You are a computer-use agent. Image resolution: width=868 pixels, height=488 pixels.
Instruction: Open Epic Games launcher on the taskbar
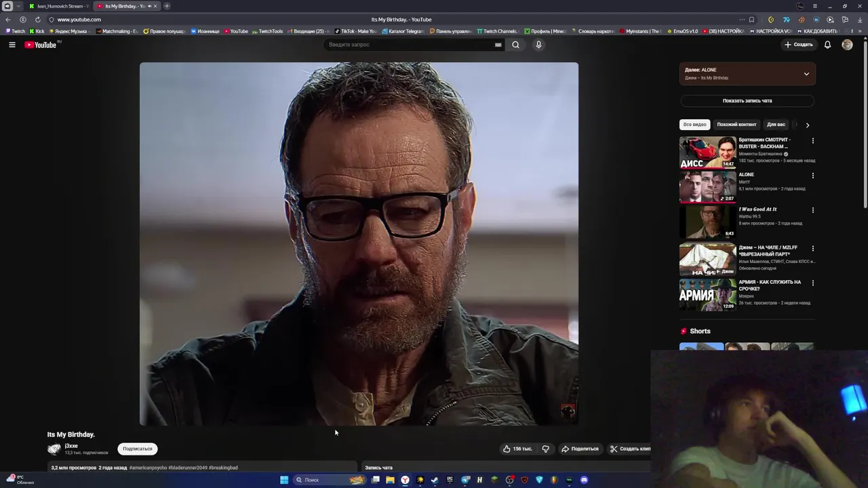[450, 480]
